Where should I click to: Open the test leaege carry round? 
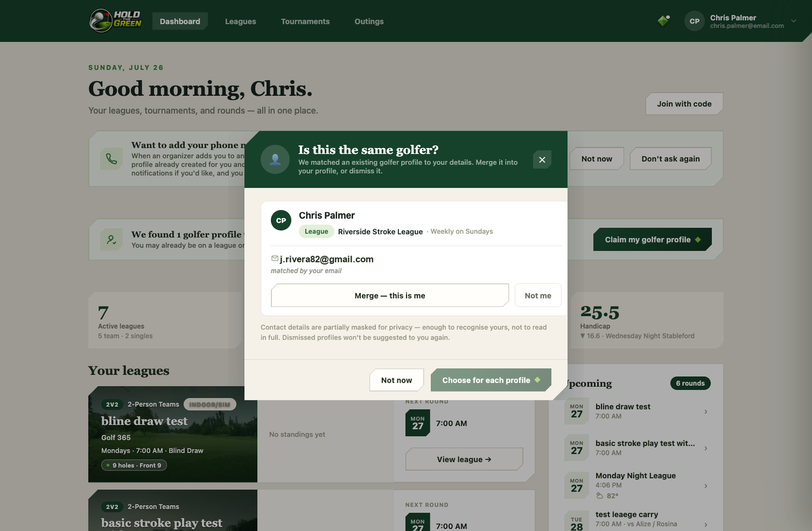(x=636, y=521)
